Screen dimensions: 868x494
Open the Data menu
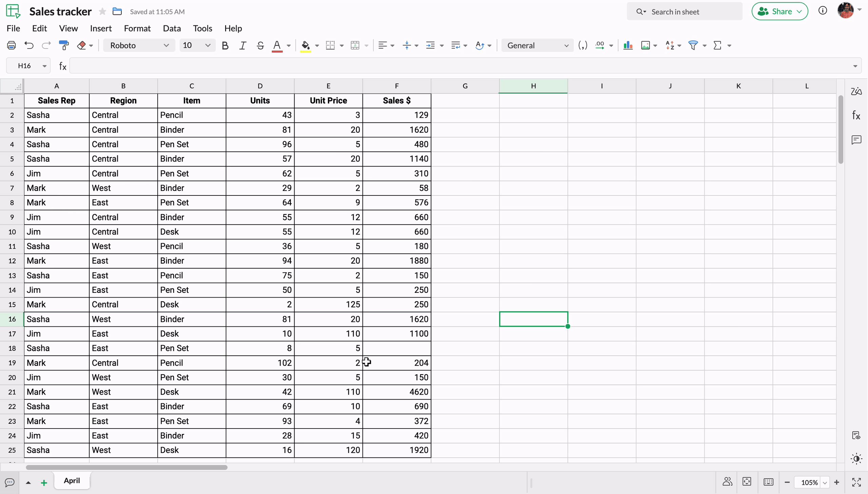point(172,28)
